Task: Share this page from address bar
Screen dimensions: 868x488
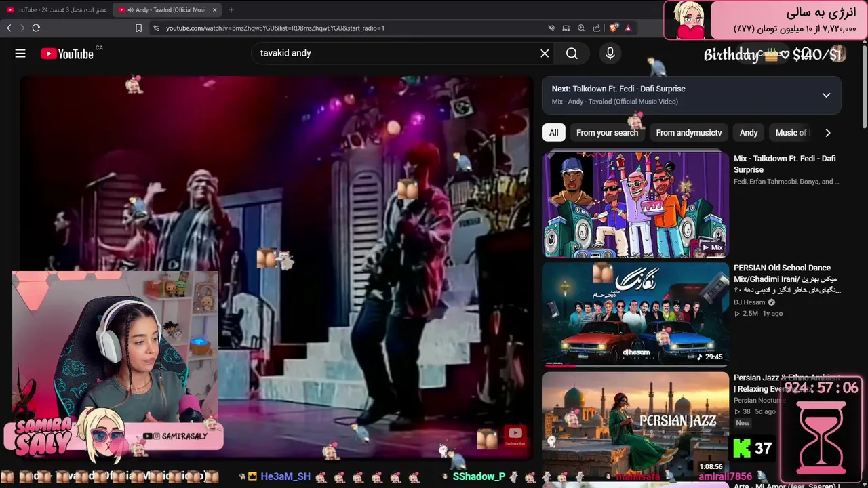Action: click(x=597, y=28)
